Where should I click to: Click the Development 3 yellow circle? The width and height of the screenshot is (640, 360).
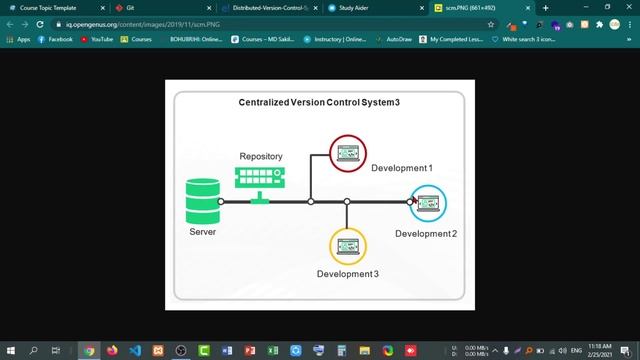click(x=348, y=247)
